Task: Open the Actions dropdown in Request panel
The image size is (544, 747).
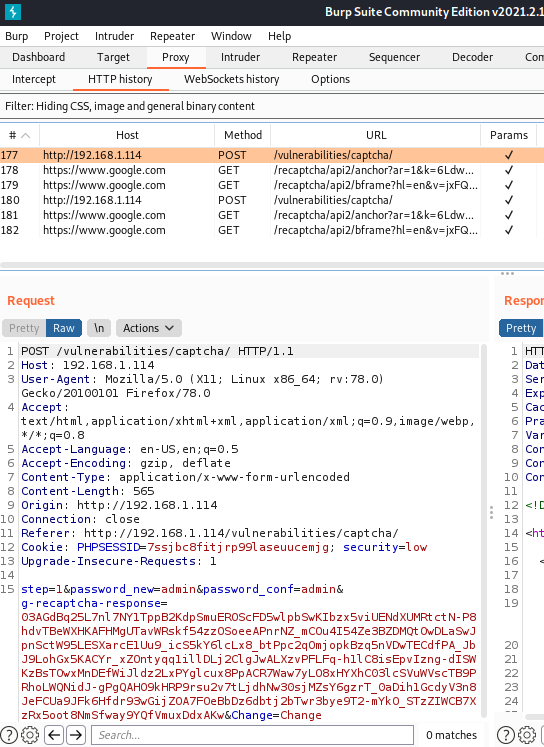Action: coord(149,328)
